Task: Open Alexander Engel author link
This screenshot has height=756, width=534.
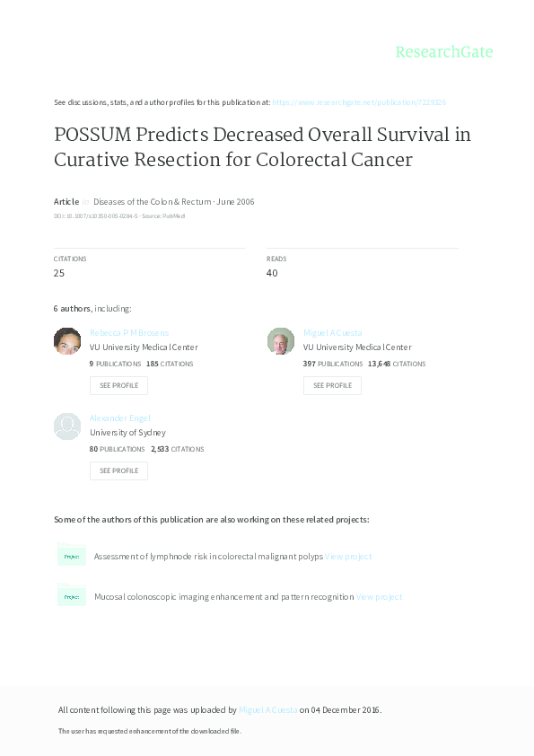Action: (x=120, y=418)
